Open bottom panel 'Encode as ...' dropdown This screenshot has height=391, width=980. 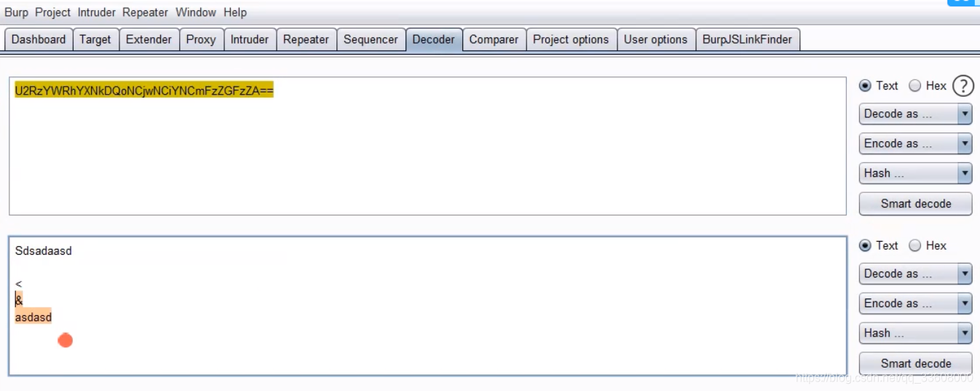[x=916, y=304]
